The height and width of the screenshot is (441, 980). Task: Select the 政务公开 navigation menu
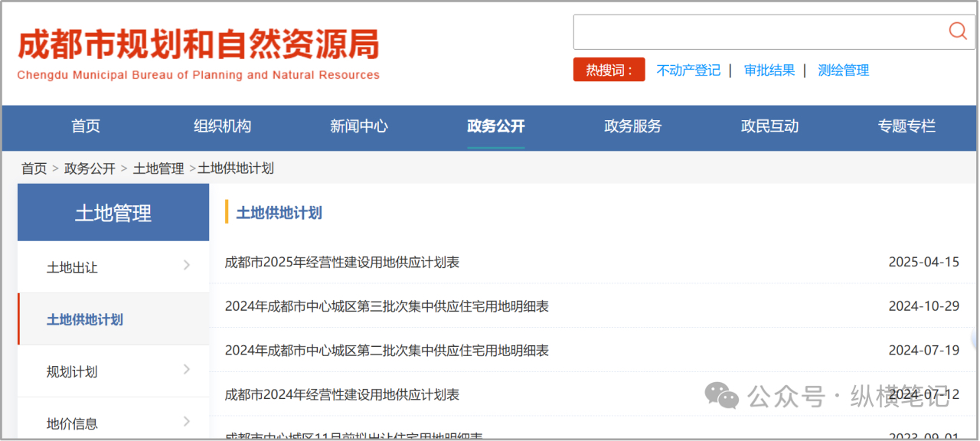coord(496,126)
